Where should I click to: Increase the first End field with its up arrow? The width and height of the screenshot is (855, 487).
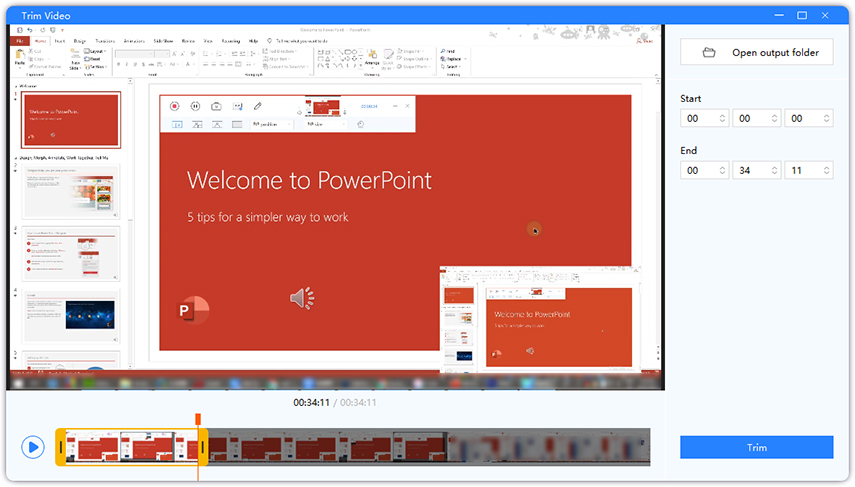(x=722, y=168)
